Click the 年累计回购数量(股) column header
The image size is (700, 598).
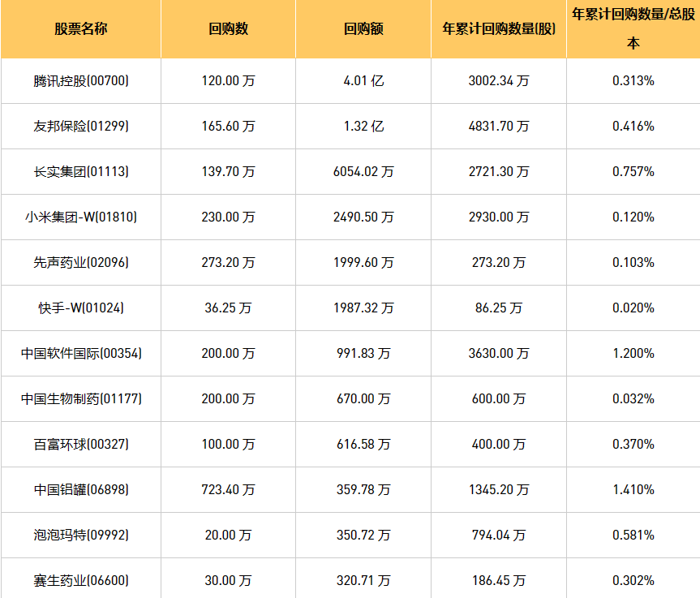tap(499, 29)
